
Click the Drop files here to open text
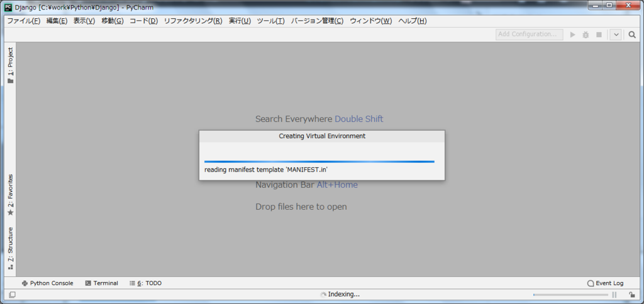click(x=301, y=207)
